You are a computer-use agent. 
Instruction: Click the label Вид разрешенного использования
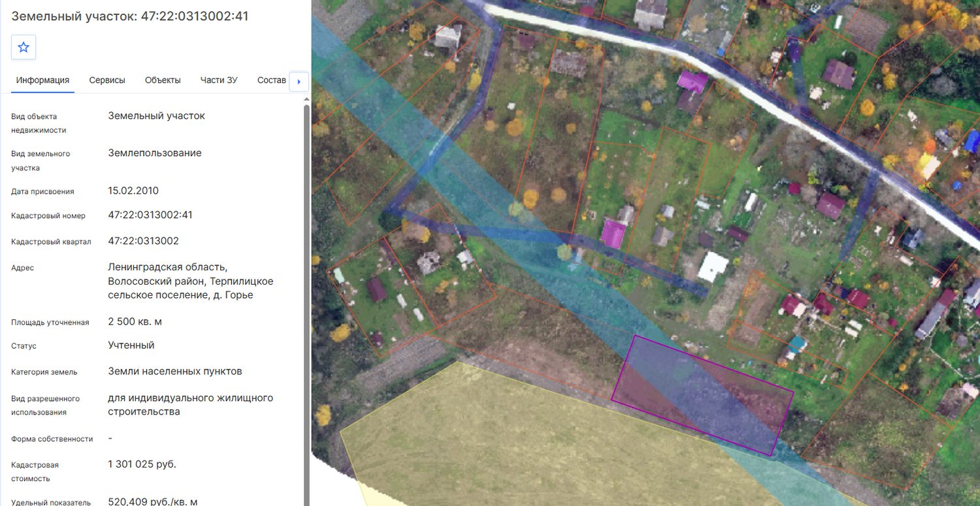click(46, 405)
